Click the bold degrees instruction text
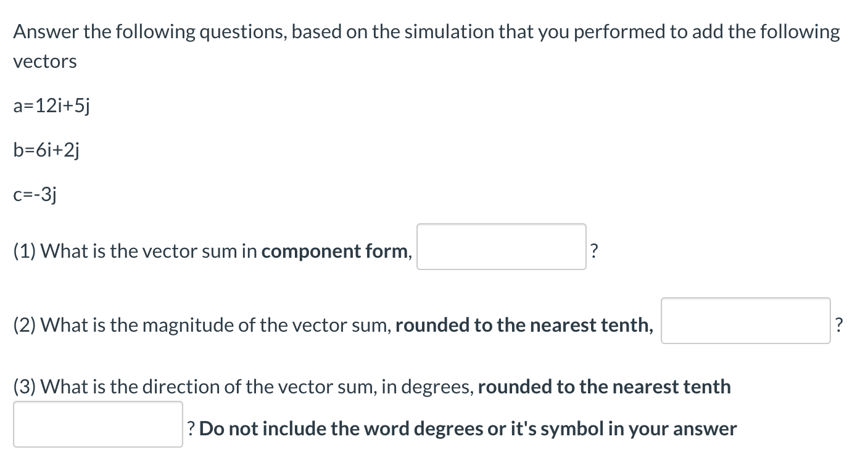Image resolution: width=868 pixels, height=468 pixels. click(463, 428)
